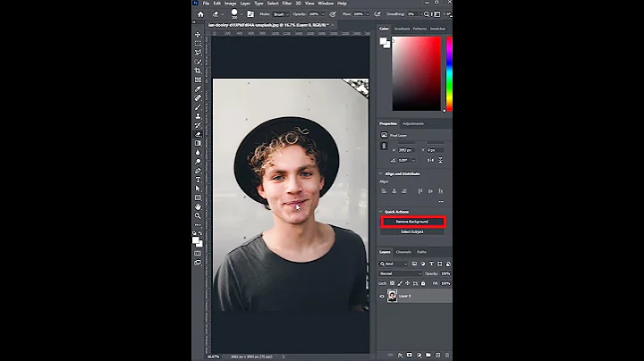Open the Image menu

click(231, 4)
